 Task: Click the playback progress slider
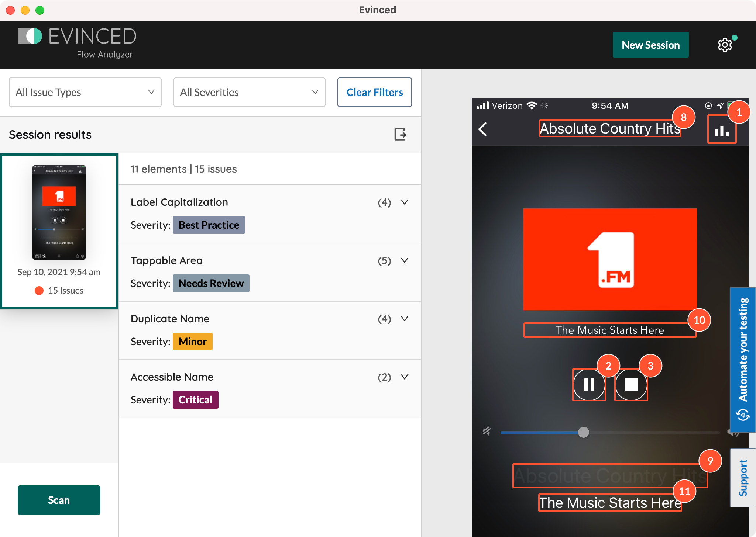[583, 432]
